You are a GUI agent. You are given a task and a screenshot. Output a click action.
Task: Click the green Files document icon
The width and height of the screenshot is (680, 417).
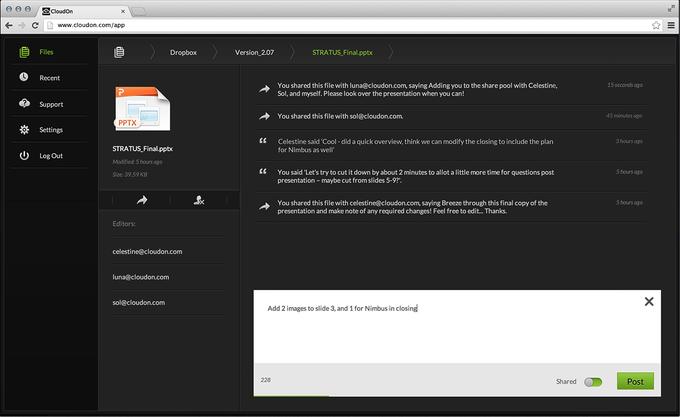(x=24, y=52)
